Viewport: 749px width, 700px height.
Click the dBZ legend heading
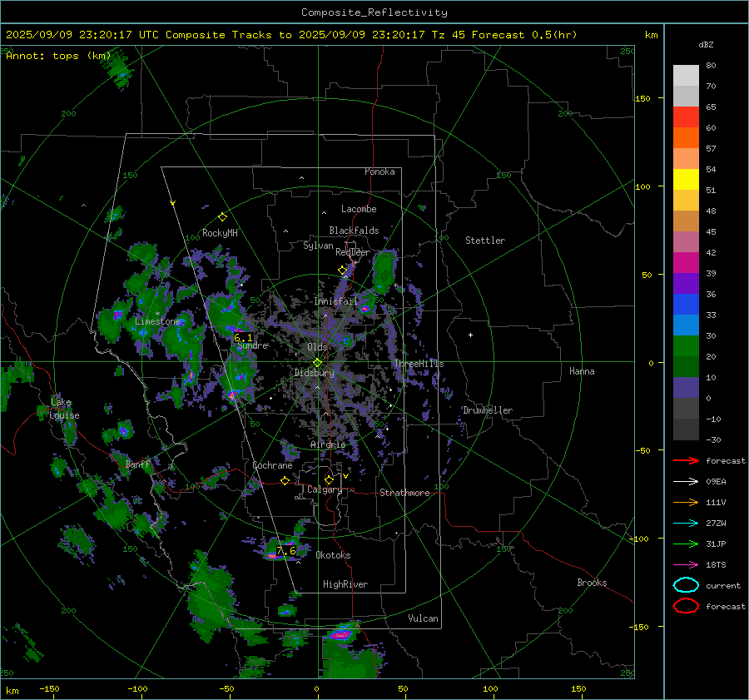pyautogui.click(x=706, y=44)
